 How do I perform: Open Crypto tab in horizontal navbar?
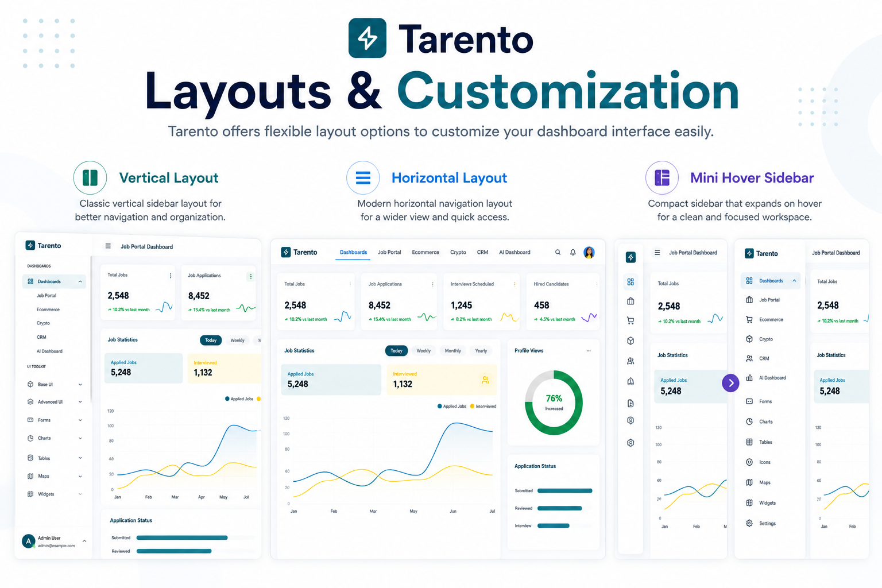tap(458, 253)
